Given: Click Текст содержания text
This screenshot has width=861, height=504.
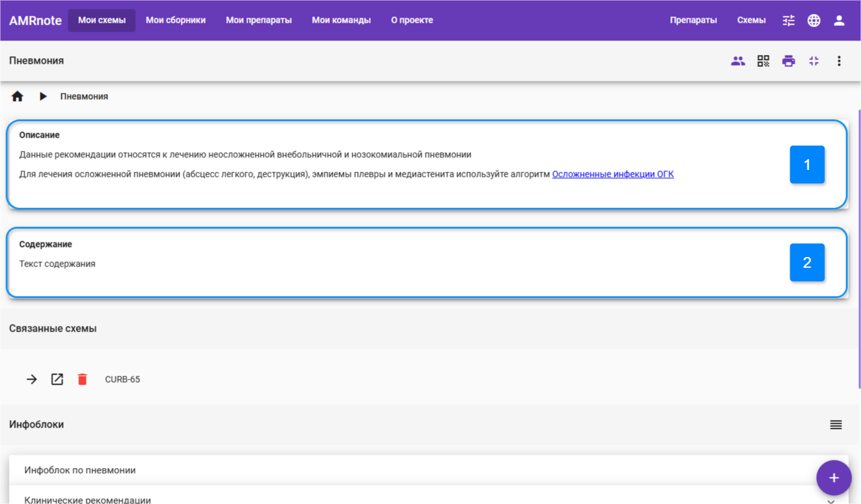Looking at the screenshot, I should 57,264.
